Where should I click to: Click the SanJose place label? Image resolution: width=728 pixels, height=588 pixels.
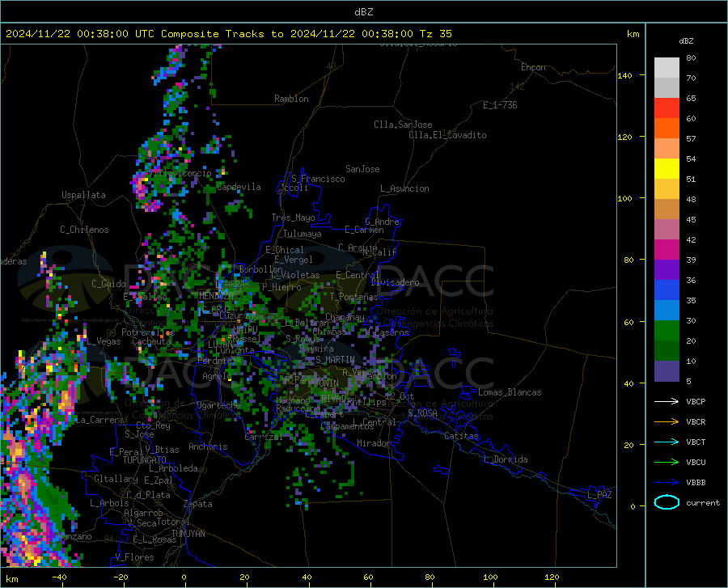pos(362,169)
